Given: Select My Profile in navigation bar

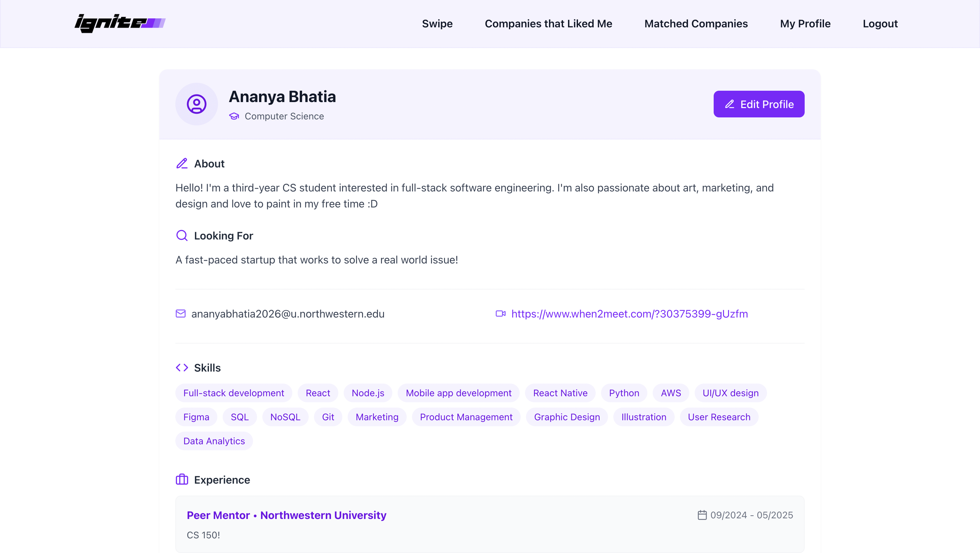Looking at the screenshot, I should 805,24.
